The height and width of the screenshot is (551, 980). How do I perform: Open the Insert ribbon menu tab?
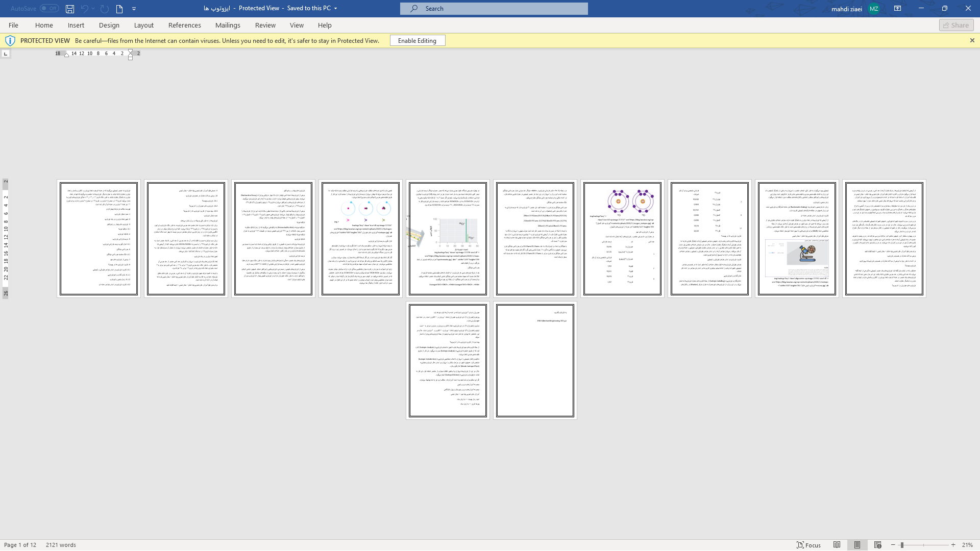[x=76, y=26]
